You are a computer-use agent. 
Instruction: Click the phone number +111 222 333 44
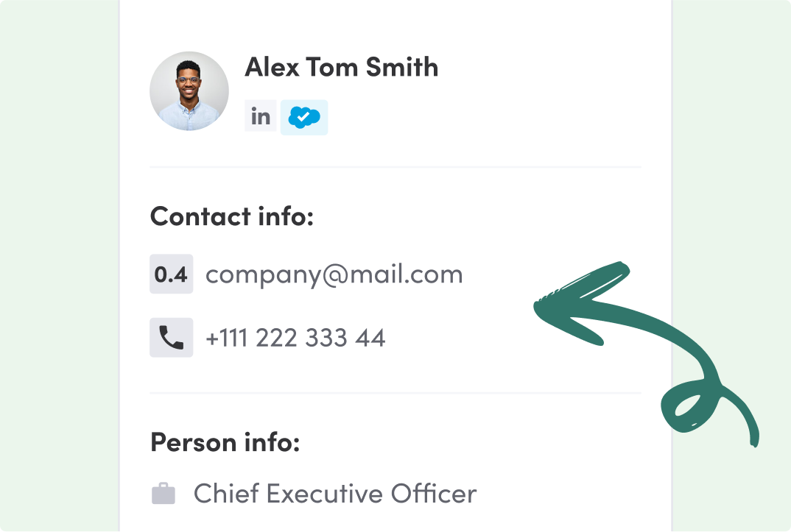click(x=295, y=338)
